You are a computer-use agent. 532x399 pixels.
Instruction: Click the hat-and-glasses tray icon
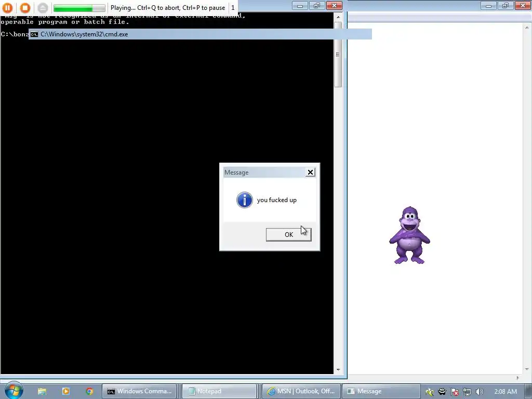click(442, 392)
